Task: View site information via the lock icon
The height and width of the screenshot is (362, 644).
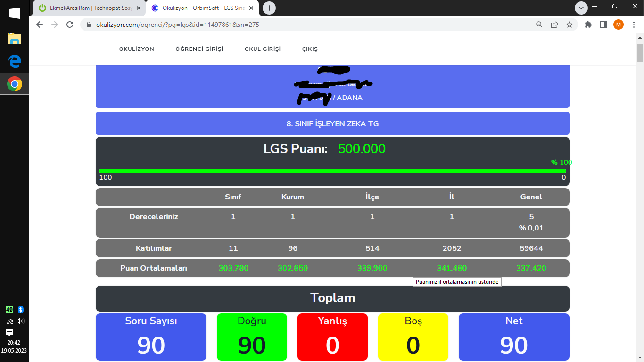Action: [x=88, y=25]
